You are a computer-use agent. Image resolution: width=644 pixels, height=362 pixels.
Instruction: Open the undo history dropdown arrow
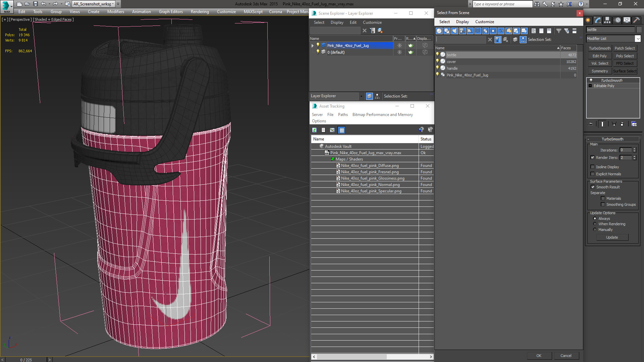pos(49,4)
